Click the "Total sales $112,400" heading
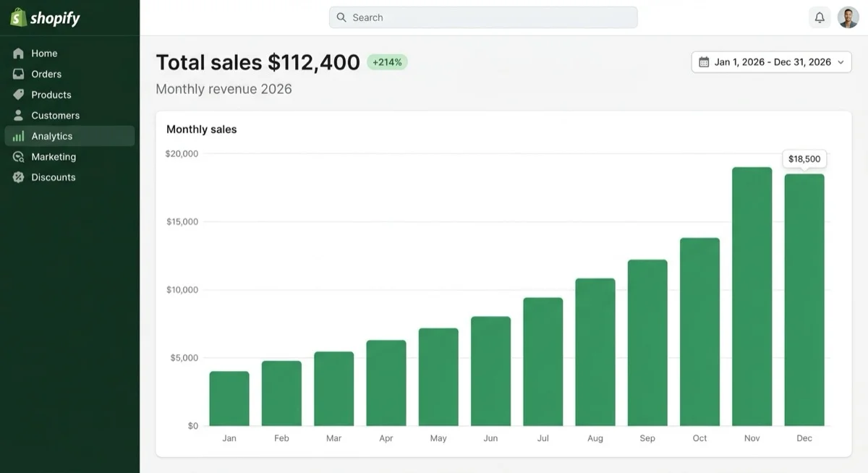868x473 pixels. coord(258,63)
